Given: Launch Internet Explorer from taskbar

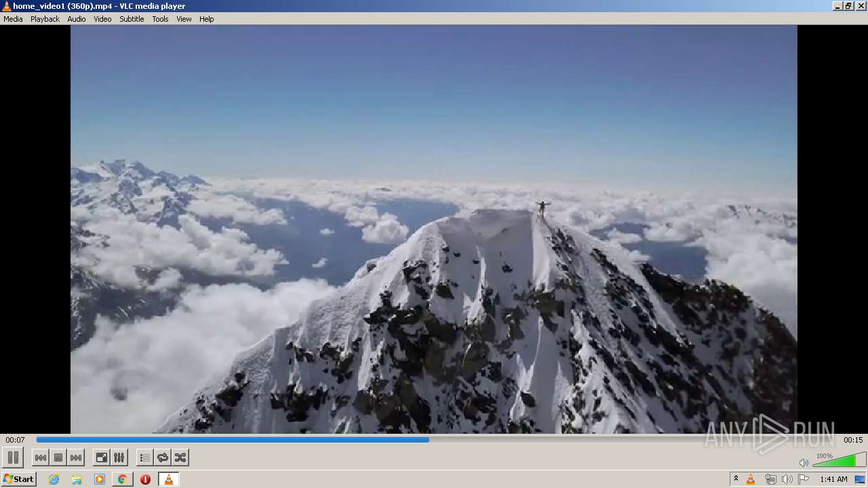Looking at the screenshot, I should [54, 479].
